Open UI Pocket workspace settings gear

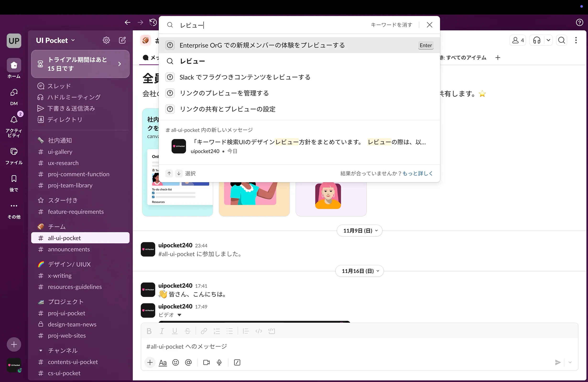106,40
